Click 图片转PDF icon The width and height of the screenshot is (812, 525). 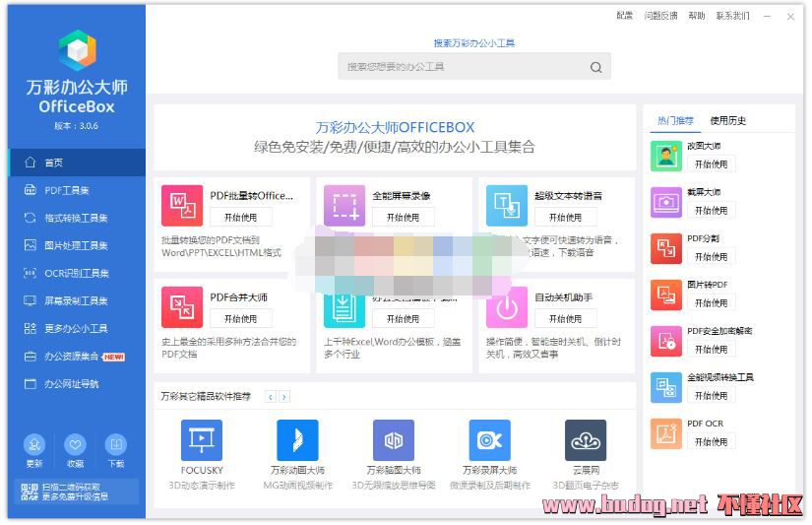pos(666,295)
